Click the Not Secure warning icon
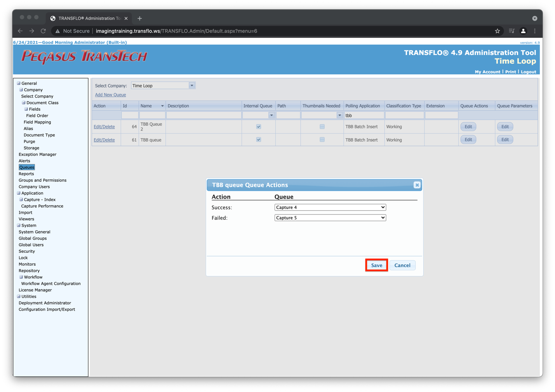 tap(57, 31)
